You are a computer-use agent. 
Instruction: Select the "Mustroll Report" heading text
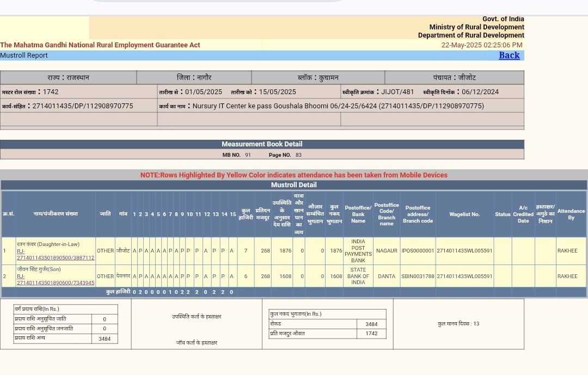click(24, 56)
